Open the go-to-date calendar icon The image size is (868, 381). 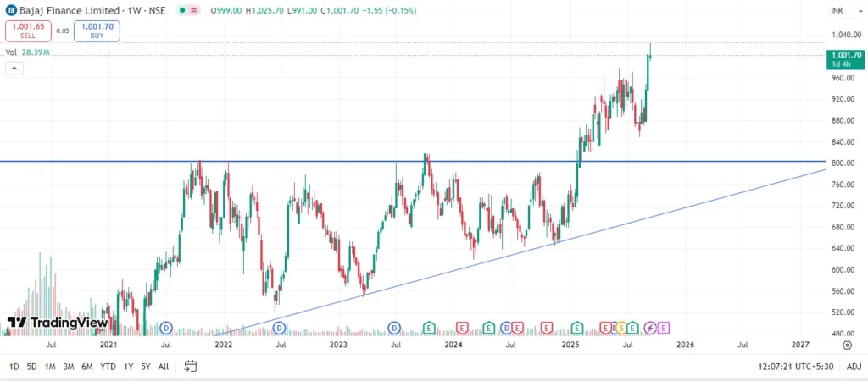191,366
